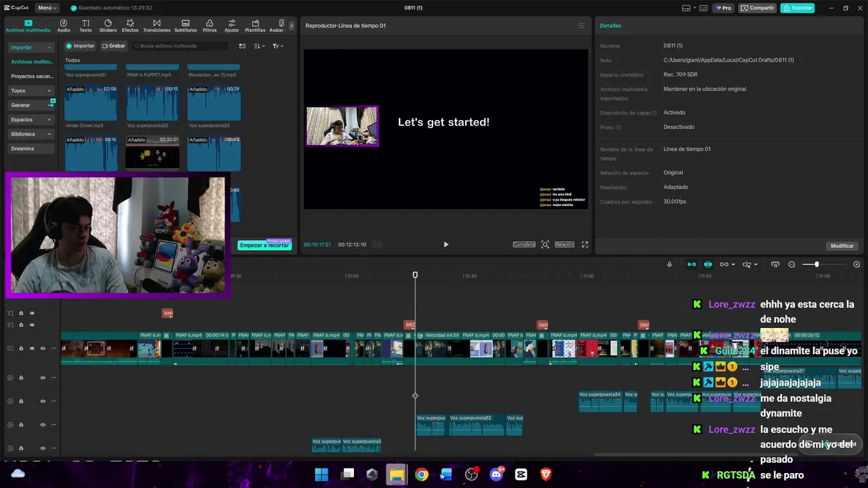Lock the top text track

pos(21,313)
